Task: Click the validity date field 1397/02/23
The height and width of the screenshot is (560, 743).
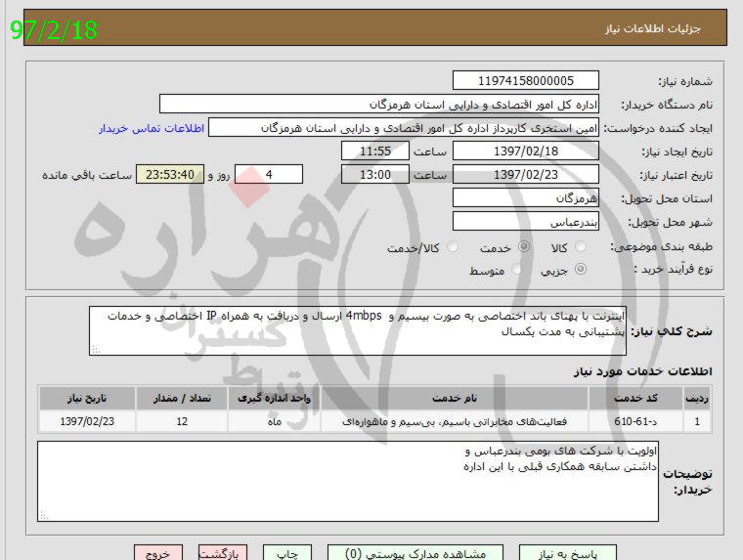Action: [x=526, y=174]
